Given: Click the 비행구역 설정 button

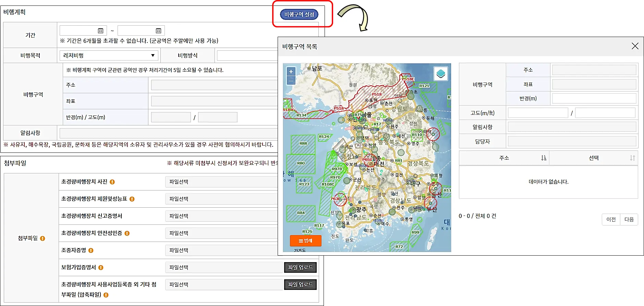Looking at the screenshot, I should click(x=299, y=14).
